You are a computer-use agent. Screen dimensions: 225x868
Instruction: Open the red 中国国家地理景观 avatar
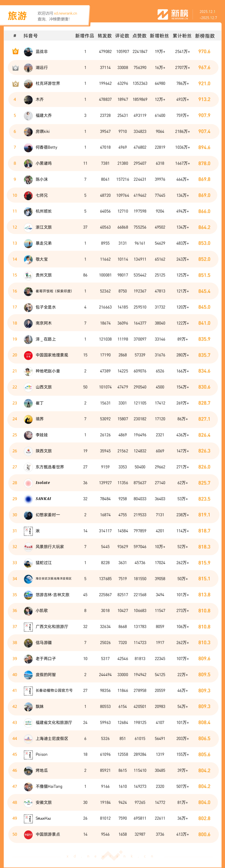click(x=28, y=355)
